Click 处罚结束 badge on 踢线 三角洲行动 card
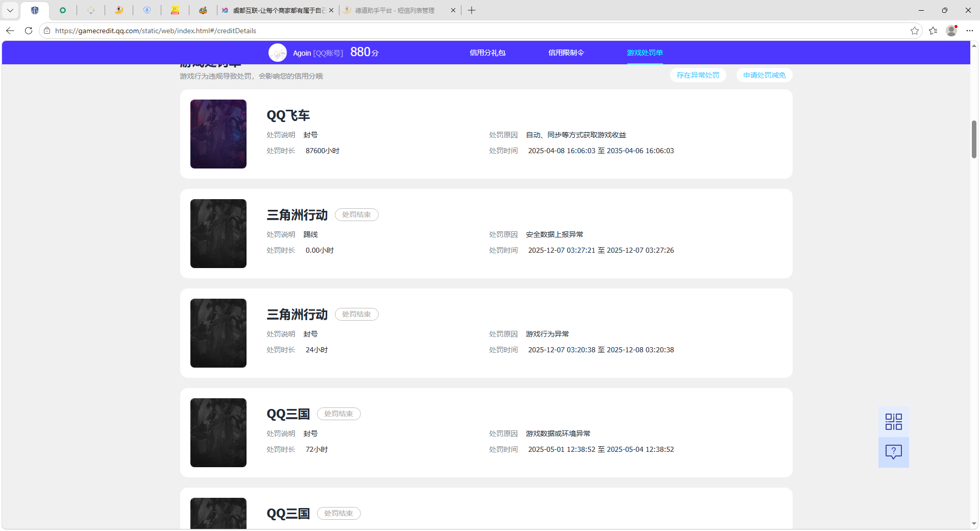 pyautogui.click(x=356, y=214)
